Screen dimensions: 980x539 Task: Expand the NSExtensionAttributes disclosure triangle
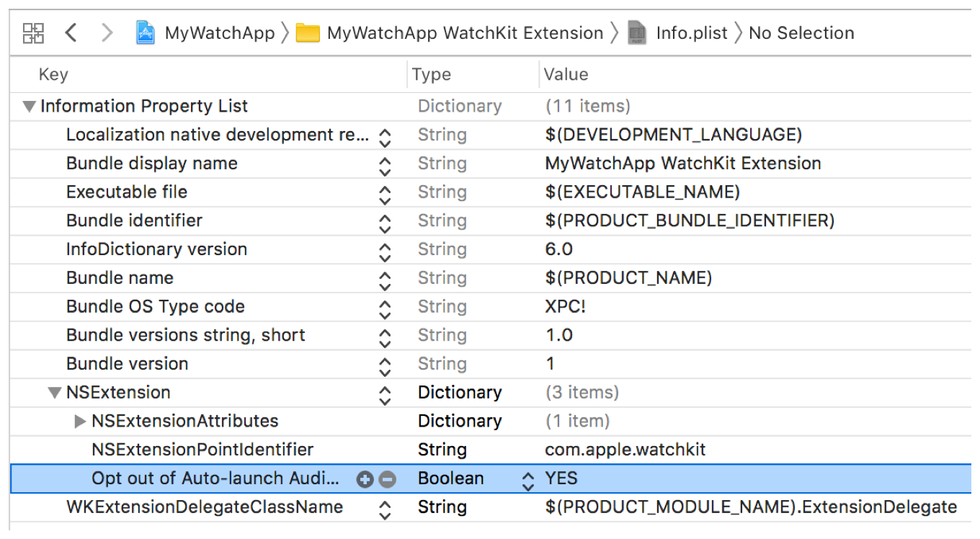click(80, 422)
